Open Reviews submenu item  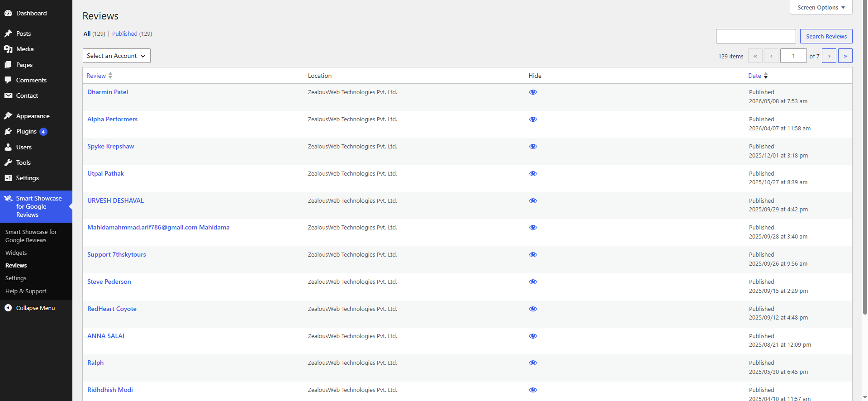pyautogui.click(x=16, y=265)
